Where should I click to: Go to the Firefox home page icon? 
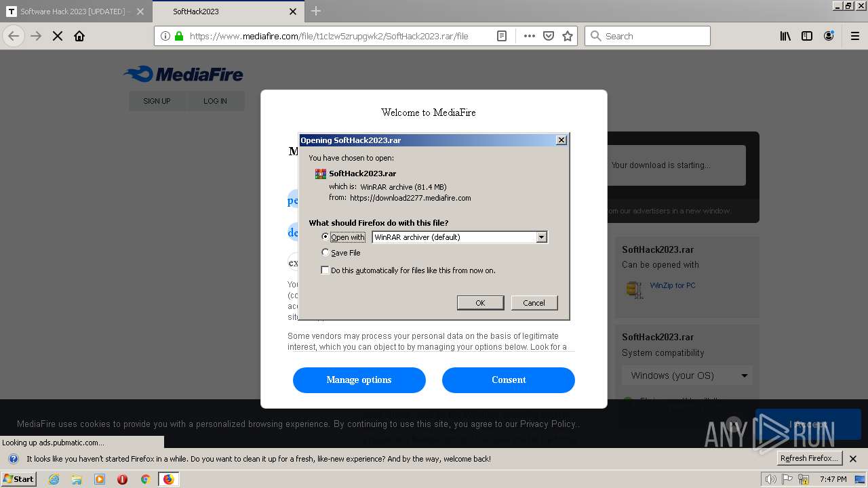point(79,36)
